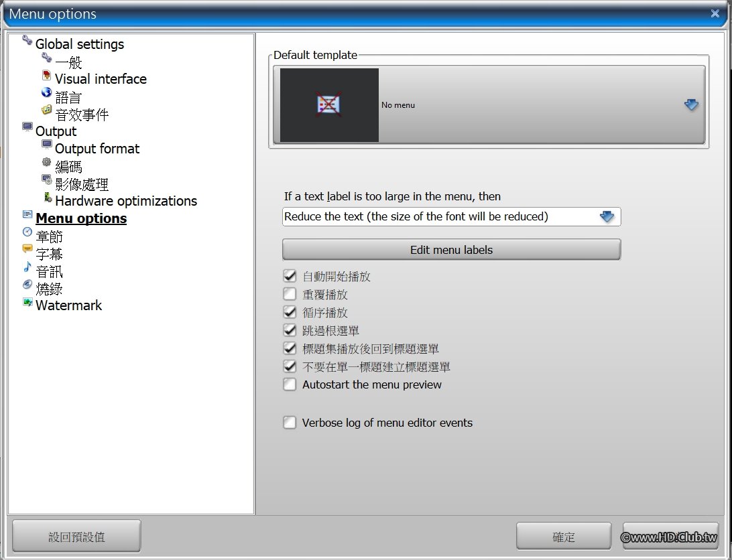
Task: Click the blue note icon beside 音訊
Action: 27,267
